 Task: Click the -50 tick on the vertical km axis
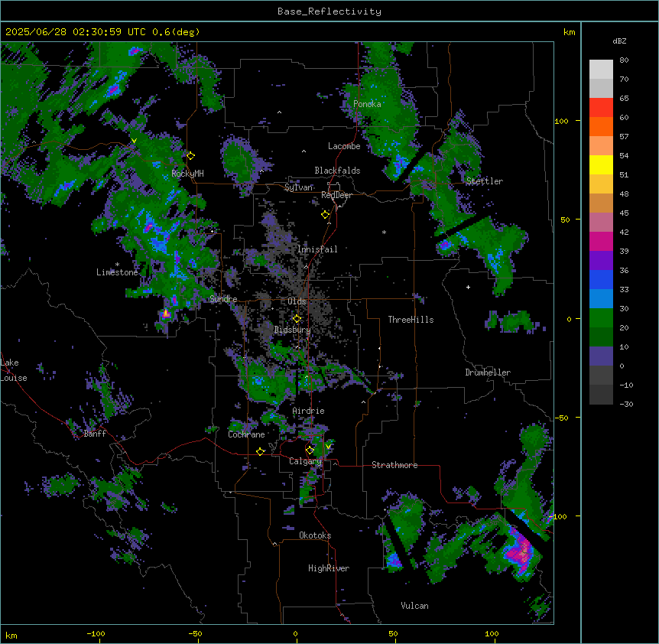[561, 418]
